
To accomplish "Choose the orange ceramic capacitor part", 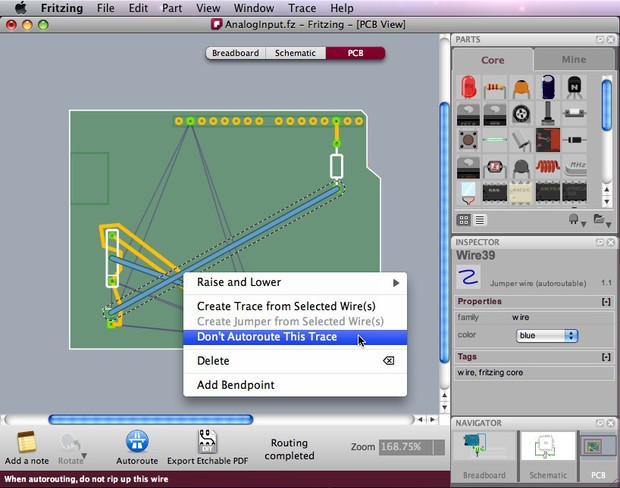I will click(x=521, y=87).
